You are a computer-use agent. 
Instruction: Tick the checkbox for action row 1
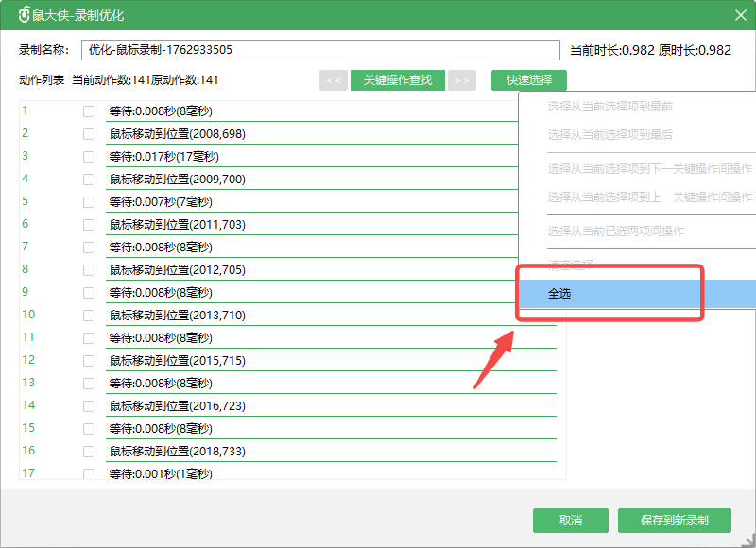tap(89, 111)
